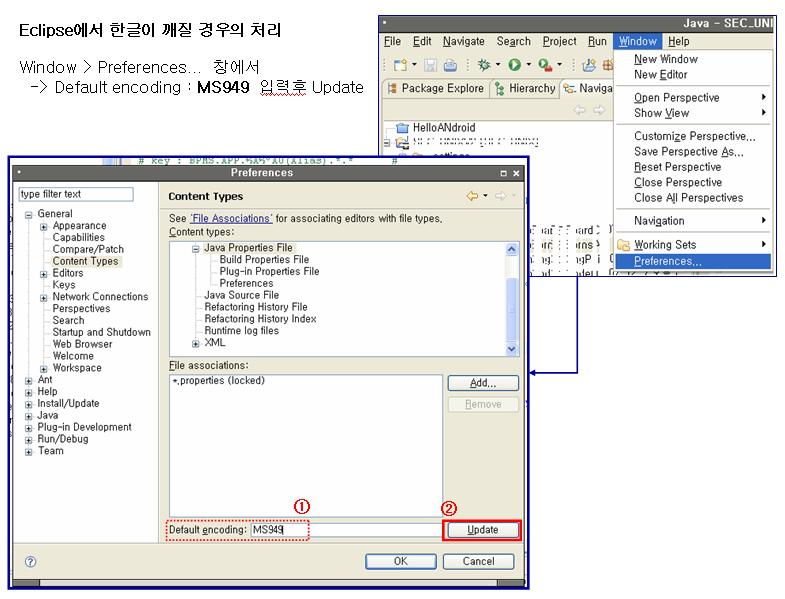Click the Navigator tab icon
This screenshot has width=785, height=599.
(569, 89)
